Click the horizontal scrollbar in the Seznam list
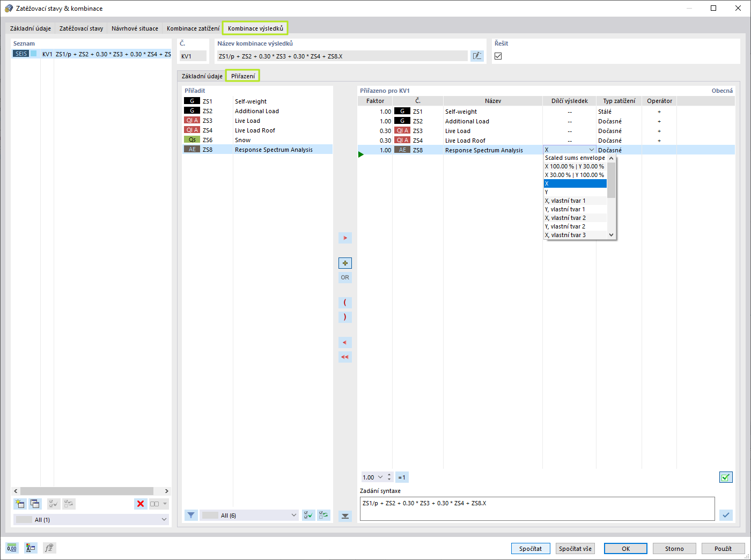 (x=87, y=491)
